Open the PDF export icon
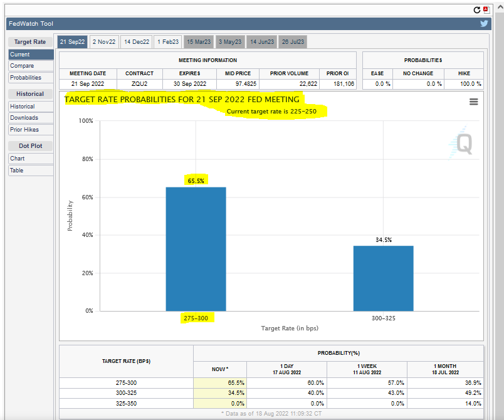The image size is (504, 420). 486,10
